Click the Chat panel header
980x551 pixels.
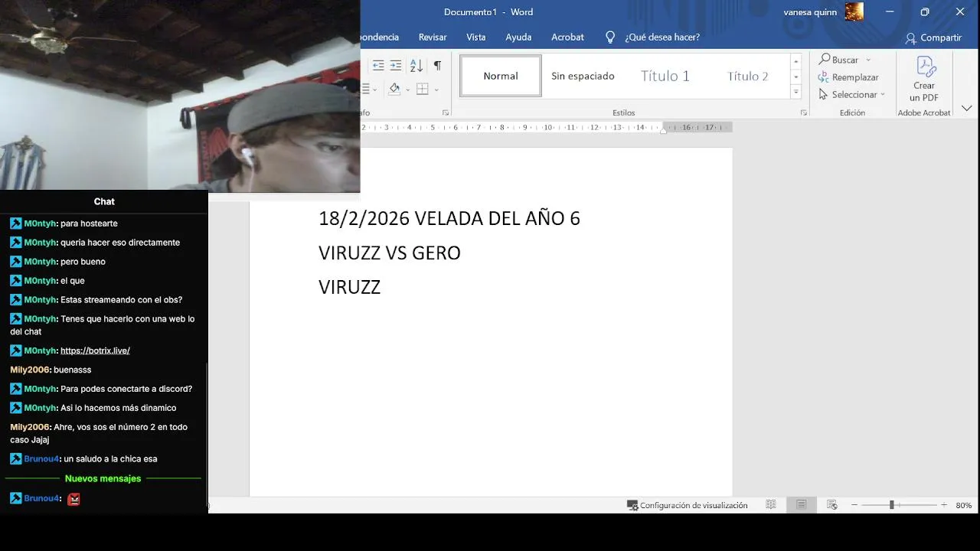104,201
